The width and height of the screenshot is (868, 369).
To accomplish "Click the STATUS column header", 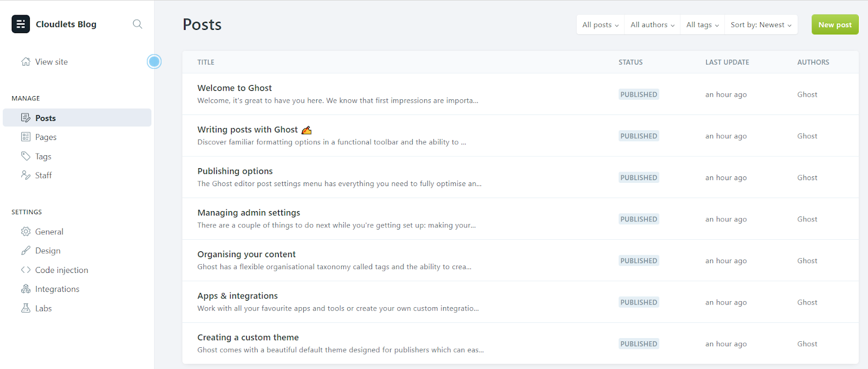I will (630, 62).
